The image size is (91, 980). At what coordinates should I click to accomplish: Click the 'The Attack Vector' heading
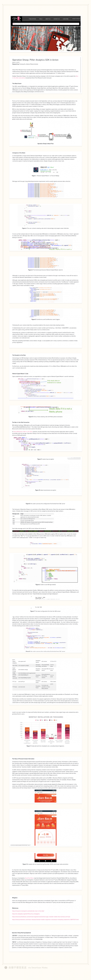point(17,83)
